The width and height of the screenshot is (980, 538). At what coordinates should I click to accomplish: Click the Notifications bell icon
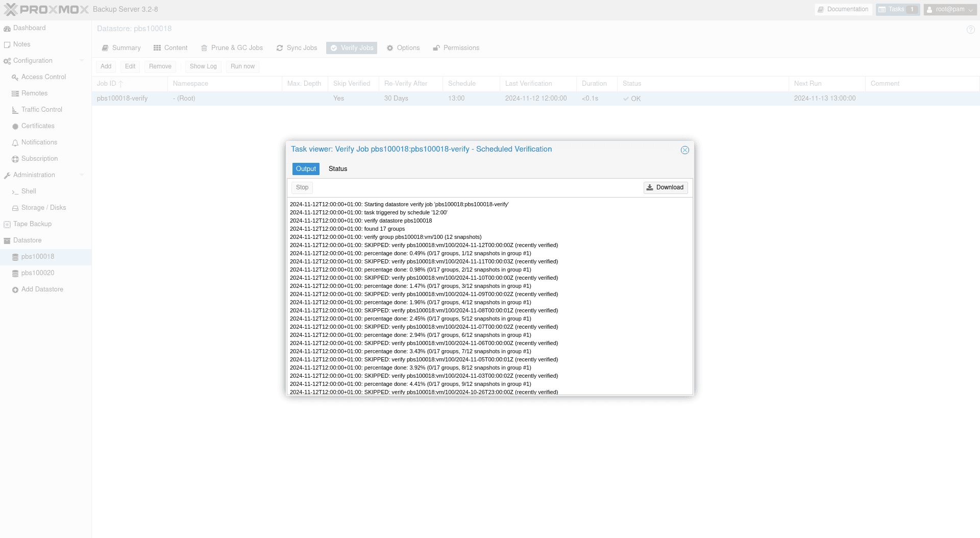click(15, 143)
